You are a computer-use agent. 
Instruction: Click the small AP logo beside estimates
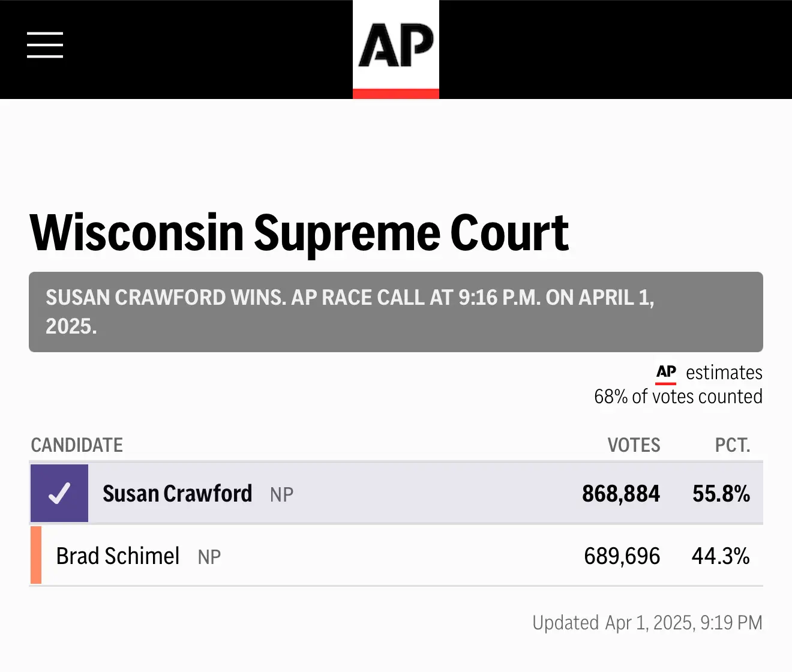666,373
